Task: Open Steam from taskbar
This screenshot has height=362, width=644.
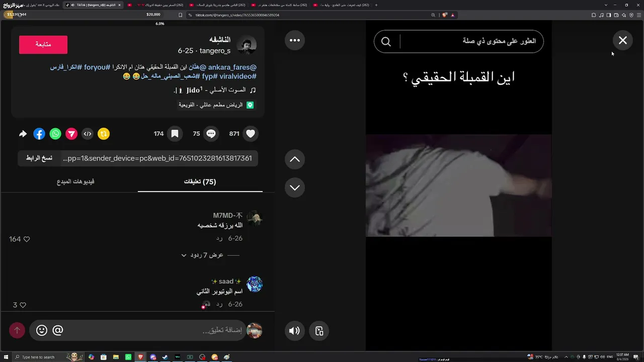Action: pyautogui.click(x=165, y=357)
